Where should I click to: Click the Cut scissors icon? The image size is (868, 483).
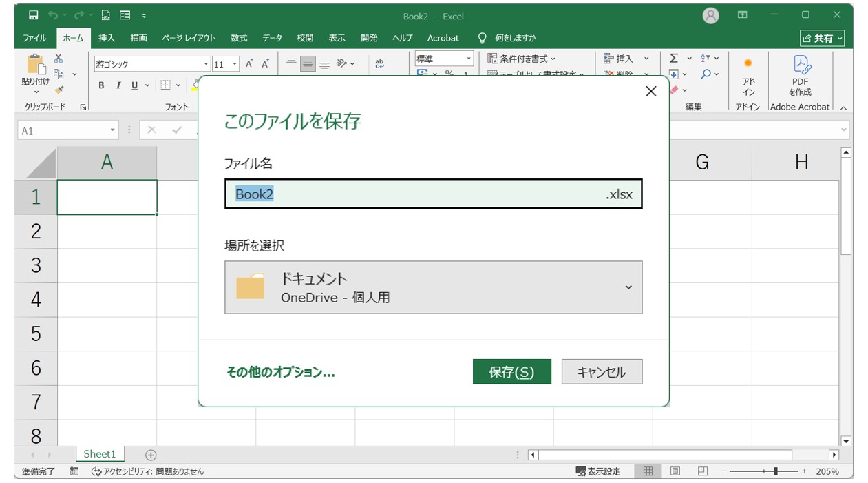click(x=59, y=59)
